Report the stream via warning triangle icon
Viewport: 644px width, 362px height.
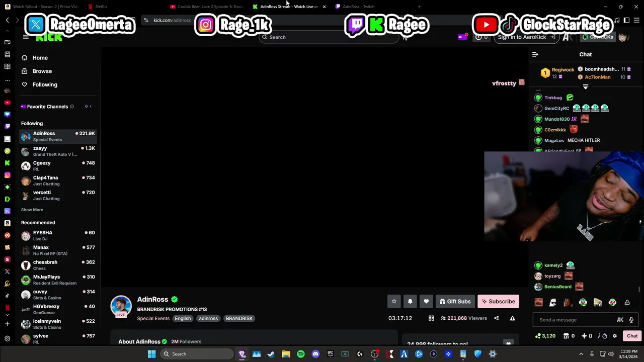point(512,318)
